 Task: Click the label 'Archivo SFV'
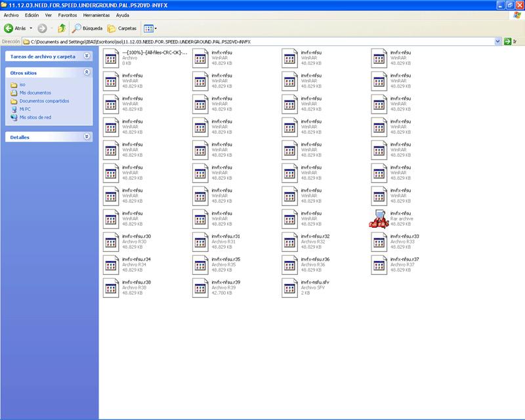click(313, 287)
